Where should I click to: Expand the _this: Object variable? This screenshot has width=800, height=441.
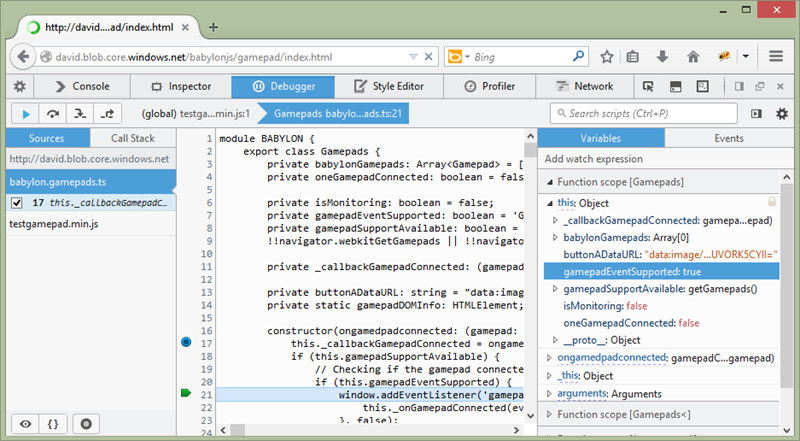click(x=549, y=376)
